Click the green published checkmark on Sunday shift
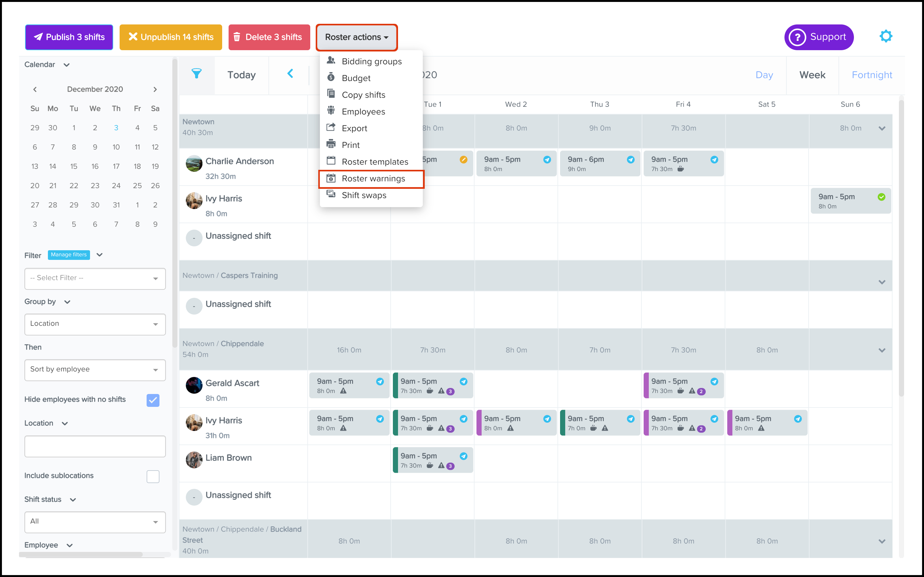Viewport: 924px width, 577px height. click(881, 197)
